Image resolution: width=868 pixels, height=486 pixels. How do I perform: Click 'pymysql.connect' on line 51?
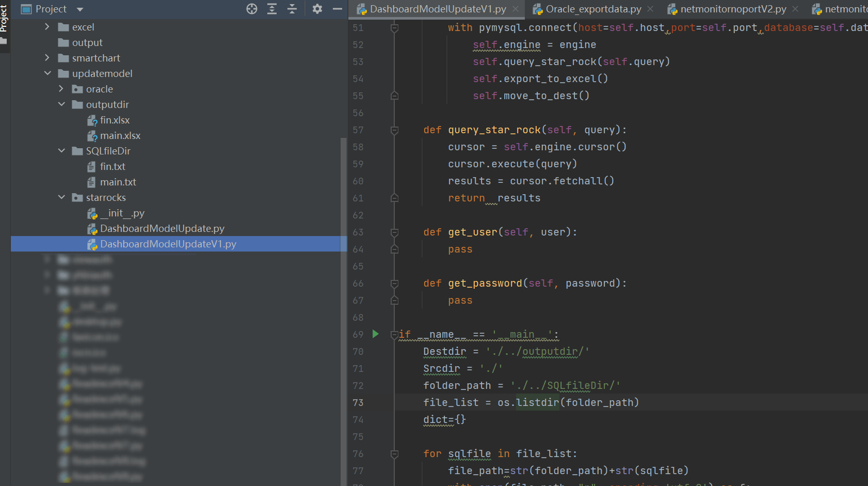[525, 27]
